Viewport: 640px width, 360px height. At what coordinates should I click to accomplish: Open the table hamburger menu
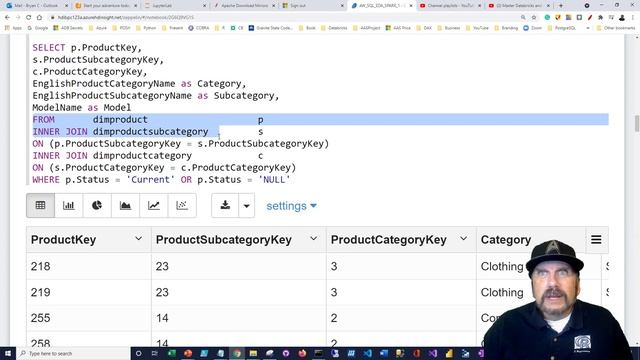coord(596,240)
